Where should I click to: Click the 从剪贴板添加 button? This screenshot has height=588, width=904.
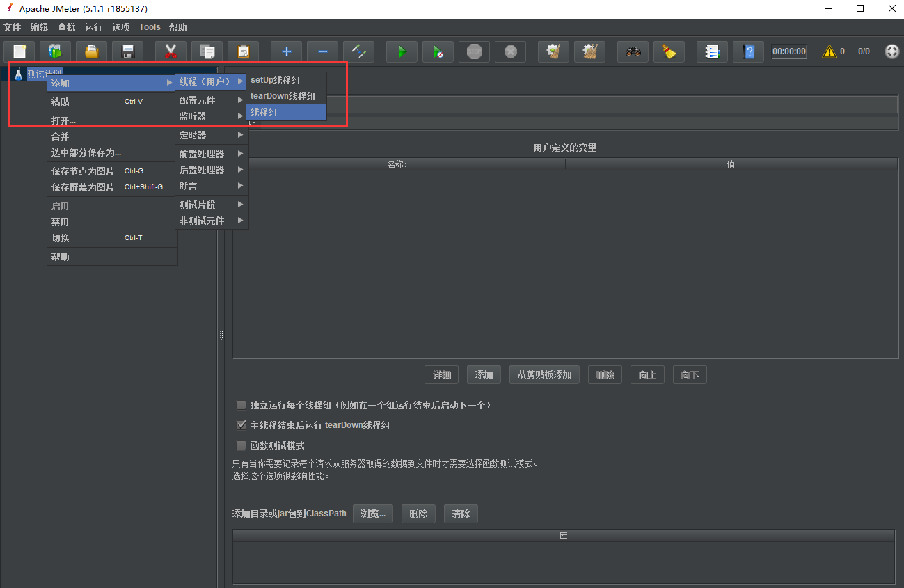(544, 375)
